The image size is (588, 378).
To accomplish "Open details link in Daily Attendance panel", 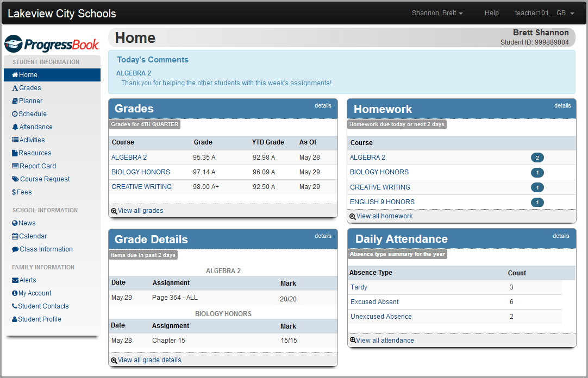I will point(561,236).
